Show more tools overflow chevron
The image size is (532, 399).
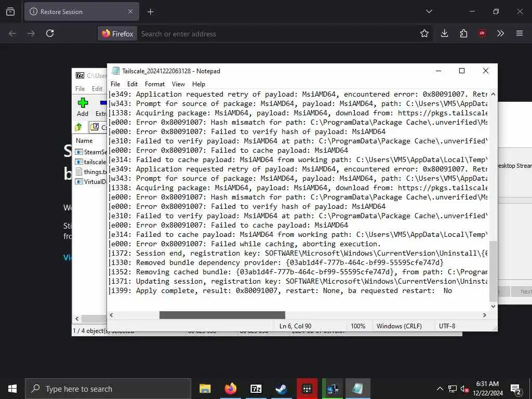click(x=500, y=34)
